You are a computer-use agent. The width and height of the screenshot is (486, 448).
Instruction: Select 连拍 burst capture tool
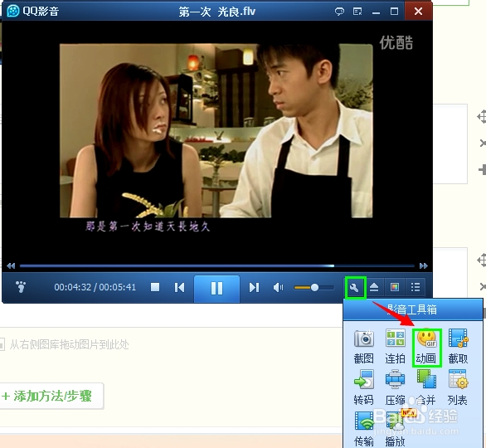pos(395,347)
